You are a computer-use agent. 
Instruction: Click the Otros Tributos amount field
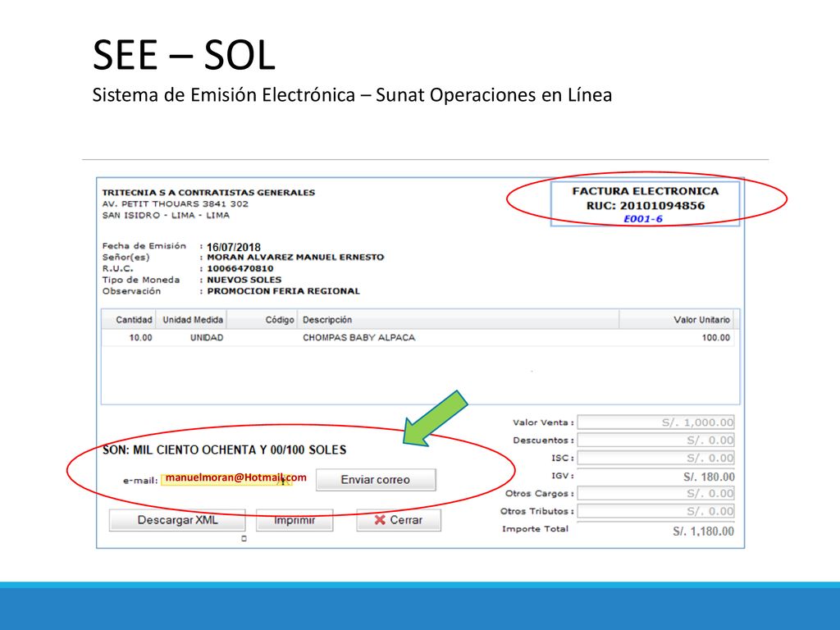(x=655, y=510)
